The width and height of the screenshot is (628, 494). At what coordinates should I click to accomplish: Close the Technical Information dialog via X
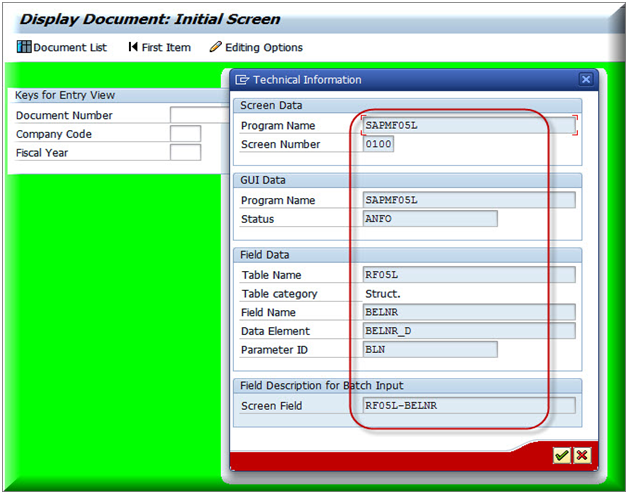point(586,79)
